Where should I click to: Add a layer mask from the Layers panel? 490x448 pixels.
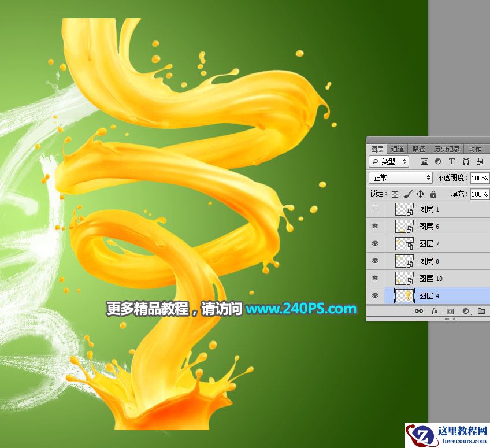(450, 311)
